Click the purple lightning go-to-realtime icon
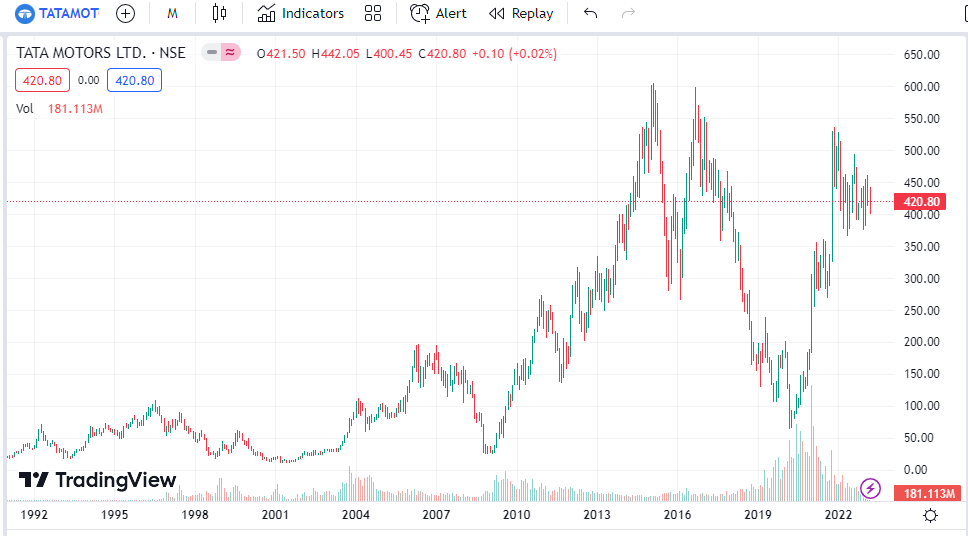The width and height of the screenshot is (968, 536). pyautogui.click(x=870, y=488)
